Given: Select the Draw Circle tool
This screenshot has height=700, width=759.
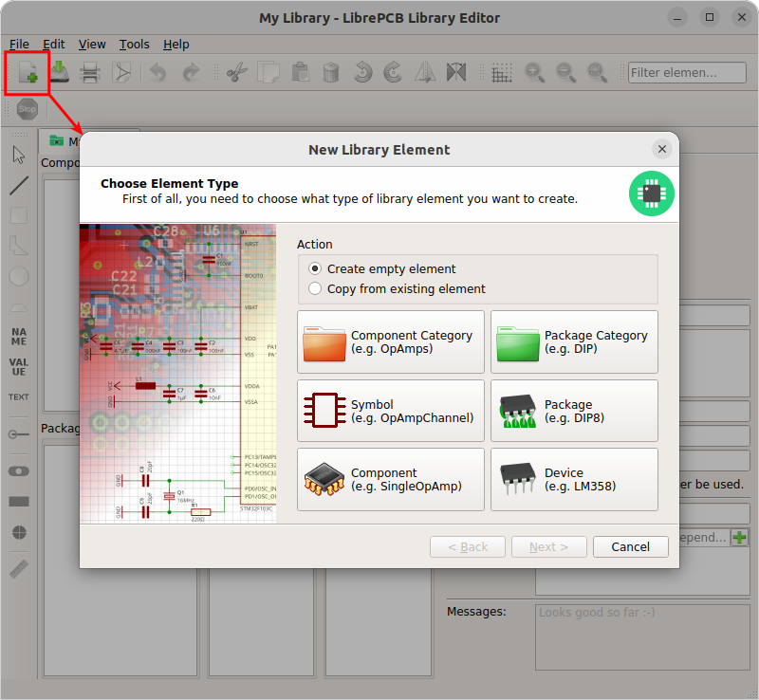Looking at the screenshot, I should (x=19, y=276).
